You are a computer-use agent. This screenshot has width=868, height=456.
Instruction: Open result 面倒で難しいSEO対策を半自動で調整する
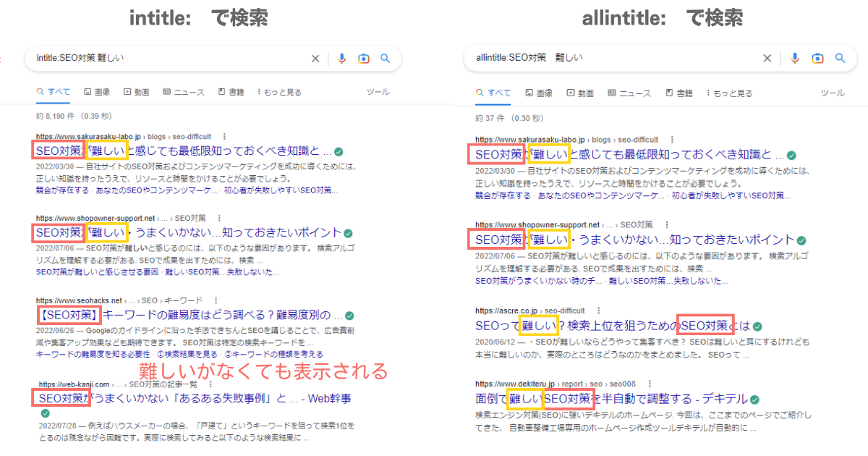point(611,399)
